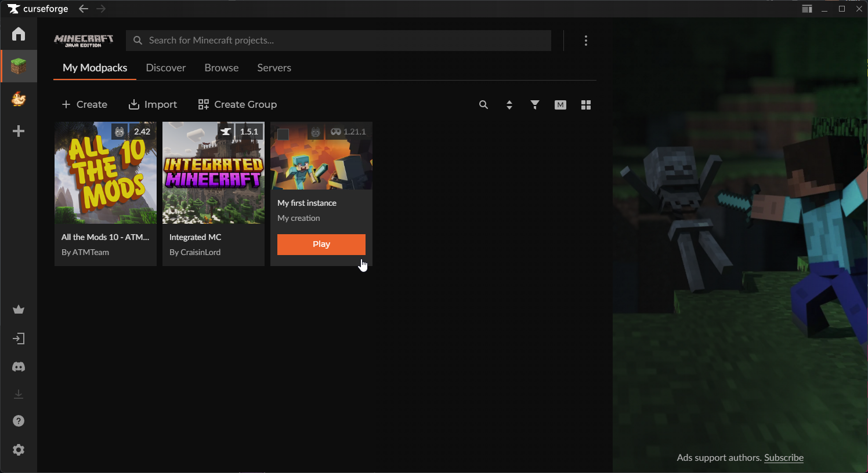Click the modpack search magnifier icon
This screenshot has width=868, height=473.
(x=483, y=105)
